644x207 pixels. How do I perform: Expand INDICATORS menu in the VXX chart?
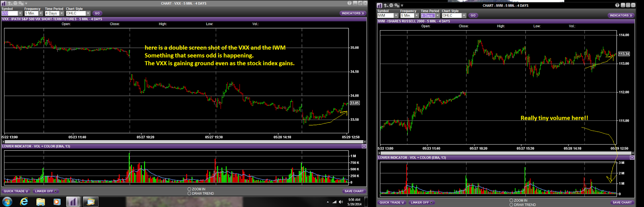click(353, 13)
